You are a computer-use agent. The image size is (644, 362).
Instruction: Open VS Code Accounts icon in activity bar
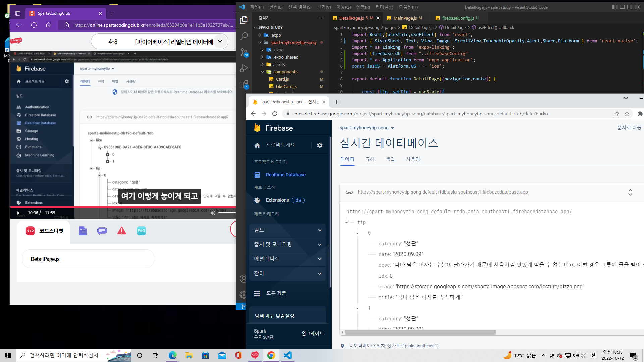tap(243, 279)
